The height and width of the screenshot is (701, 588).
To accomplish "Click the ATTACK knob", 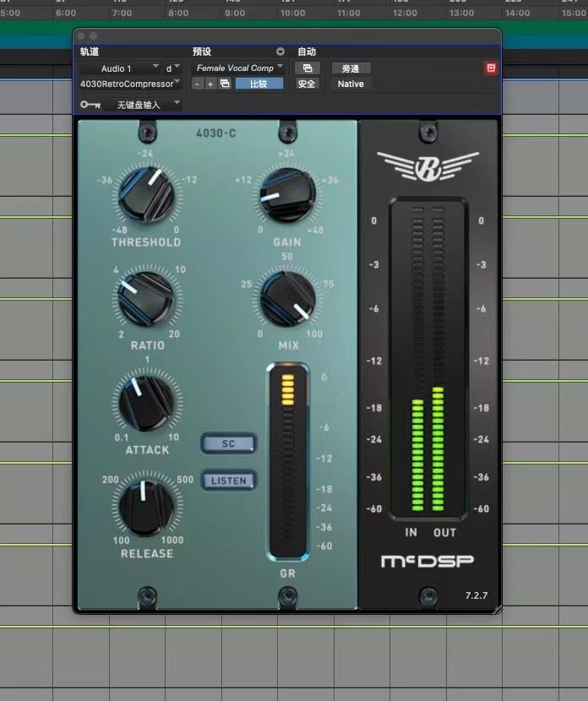I will (x=146, y=403).
